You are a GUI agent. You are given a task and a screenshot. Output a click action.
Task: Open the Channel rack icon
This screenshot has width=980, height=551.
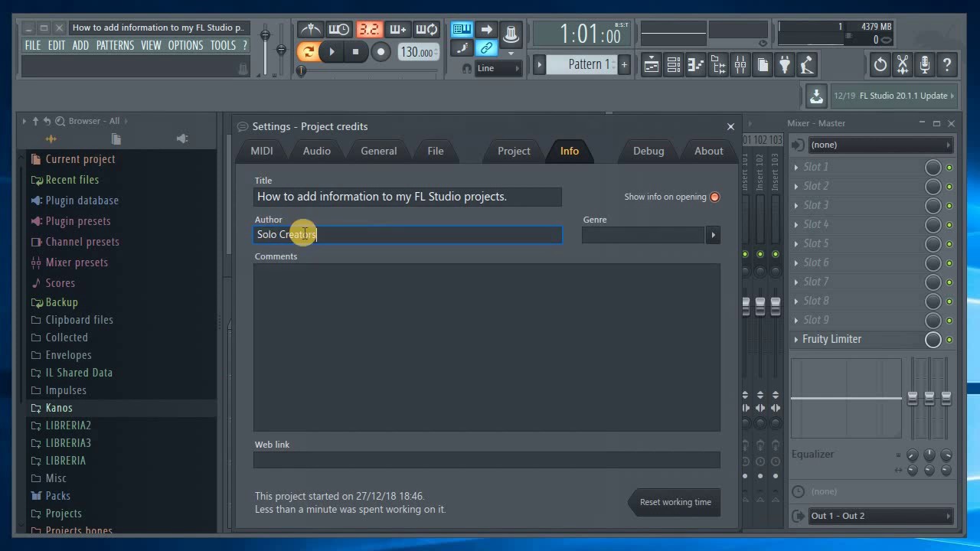[x=674, y=65]
